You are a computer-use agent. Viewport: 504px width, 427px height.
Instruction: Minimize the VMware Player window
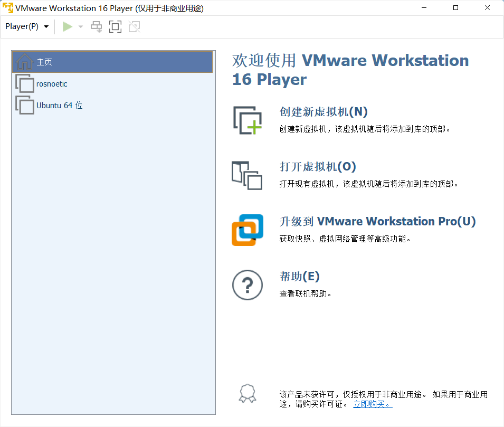[424, 8]
